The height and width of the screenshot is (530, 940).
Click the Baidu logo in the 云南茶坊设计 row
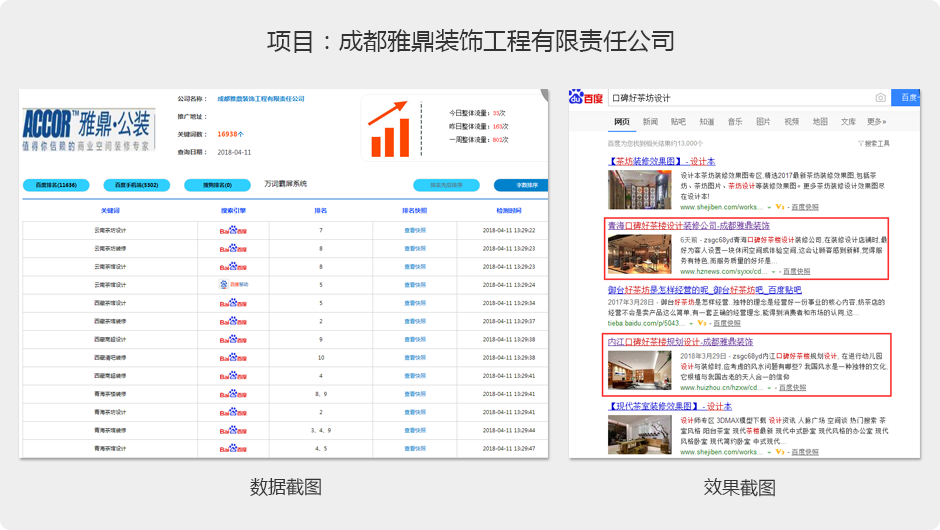point(233,230)
